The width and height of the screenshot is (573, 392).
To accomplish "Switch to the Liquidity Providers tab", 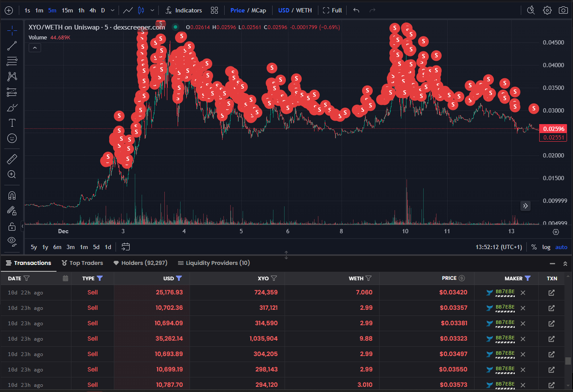I will coord(213,263).
